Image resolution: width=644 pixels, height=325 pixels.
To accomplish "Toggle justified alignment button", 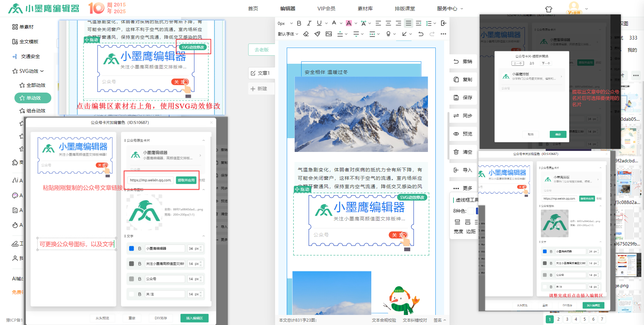I will (x=408, y=23).
